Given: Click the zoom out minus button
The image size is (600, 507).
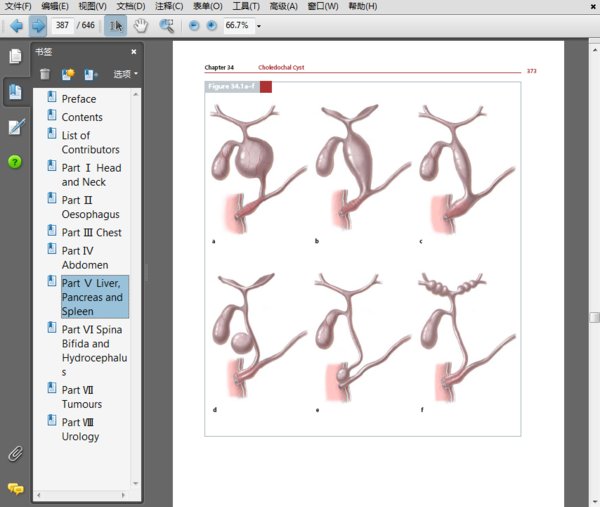Looking at the screenshot, I should click(x=194, y=25).
